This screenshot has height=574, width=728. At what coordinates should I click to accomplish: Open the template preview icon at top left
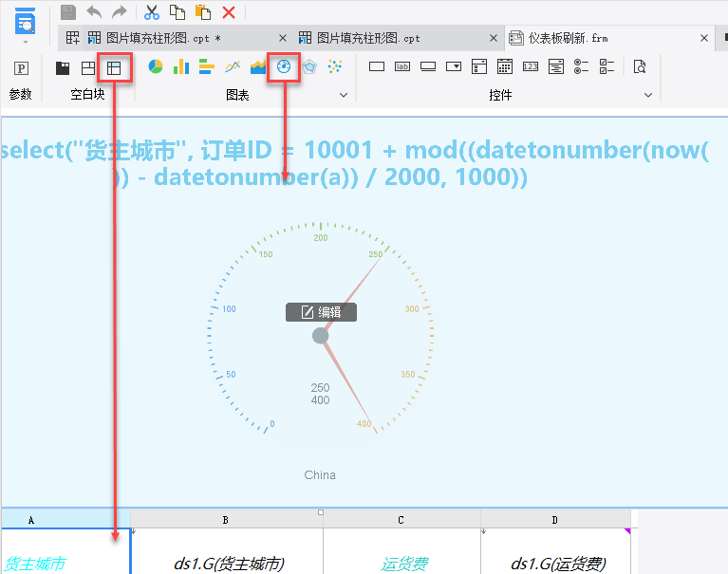click(x=25, y=22)
